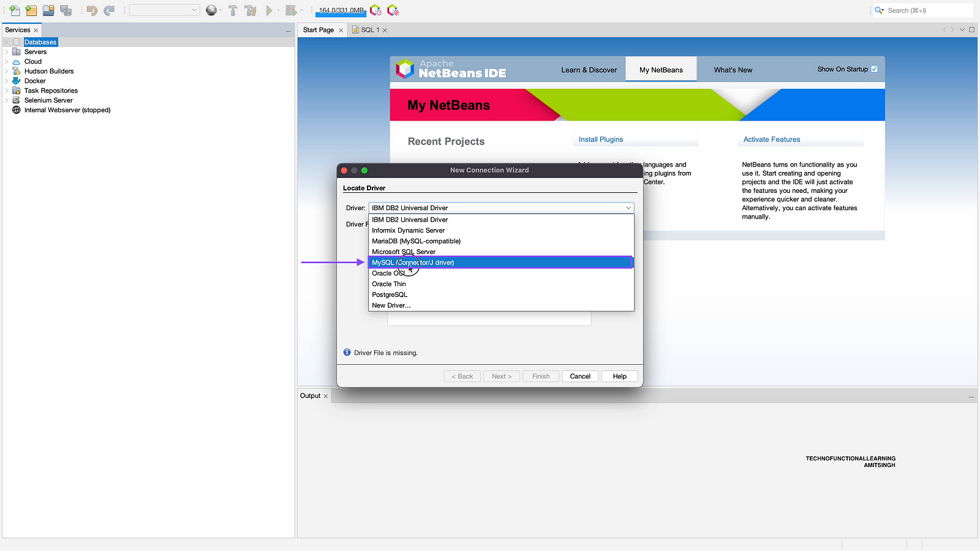This screenshot has width=980, height=551.
Task: Expand the Hudson Builders node arrow
Action: click(x=7, y=72)
